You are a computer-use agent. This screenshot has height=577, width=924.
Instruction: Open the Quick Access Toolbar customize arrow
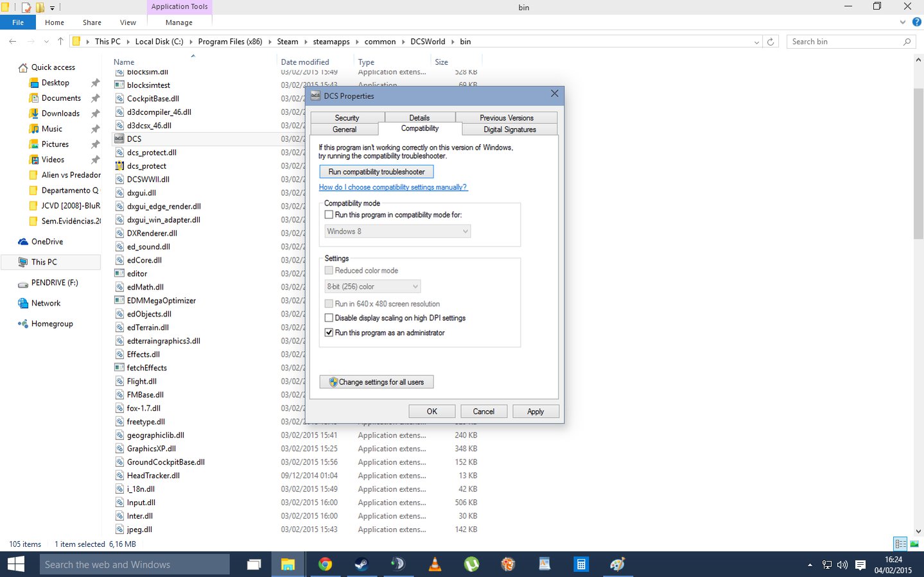coord(52,8)
